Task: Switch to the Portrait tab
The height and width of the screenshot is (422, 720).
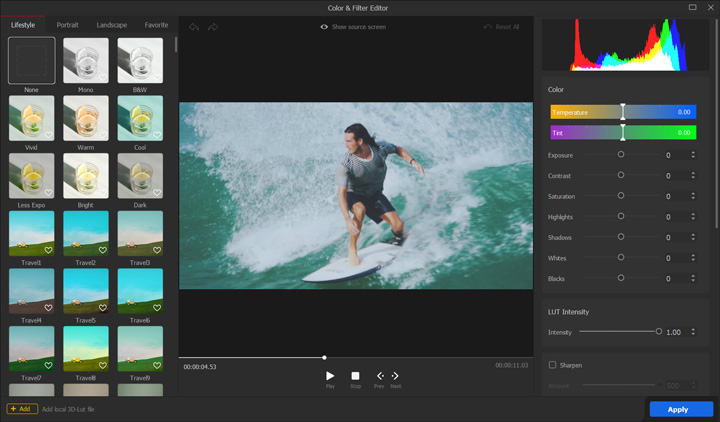Action: click(x=68, y=24)
